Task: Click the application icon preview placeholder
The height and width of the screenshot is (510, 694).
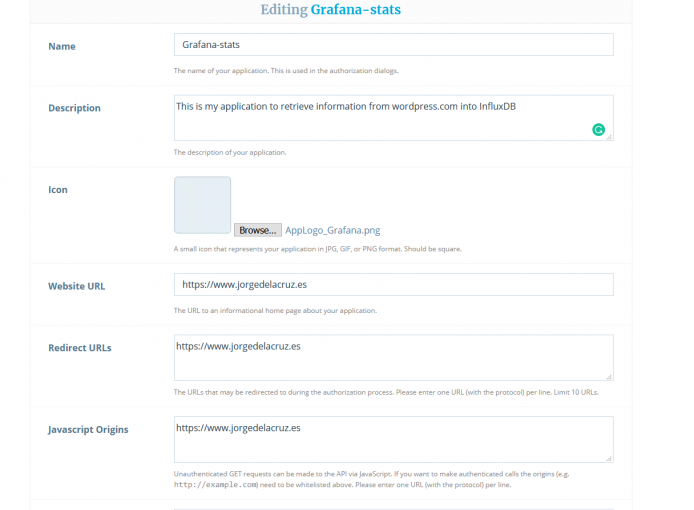Action: point(202,205)
